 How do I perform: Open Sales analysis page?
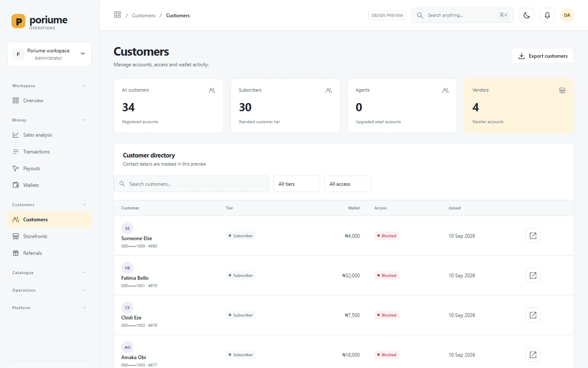[50, 135]
